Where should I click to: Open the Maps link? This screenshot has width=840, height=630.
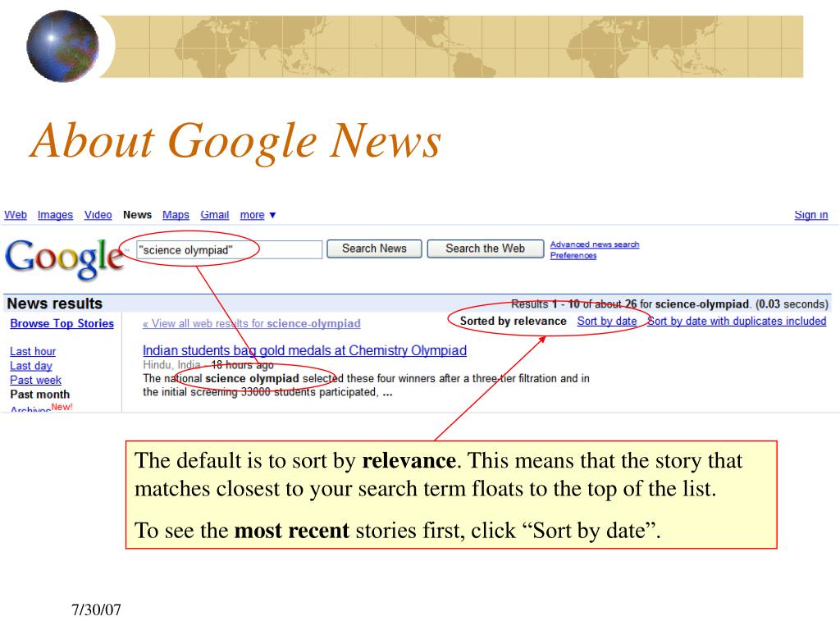pos(176,215)
